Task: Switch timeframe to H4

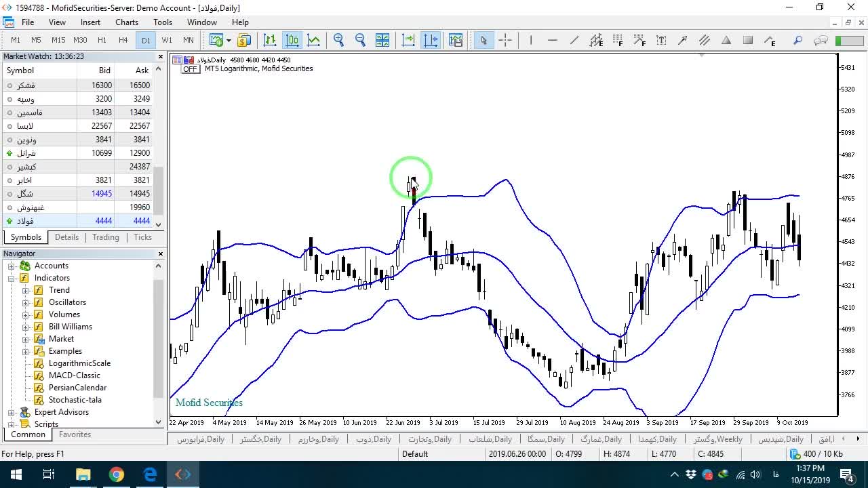Action: pyautogui.click(x=123, y=40)
